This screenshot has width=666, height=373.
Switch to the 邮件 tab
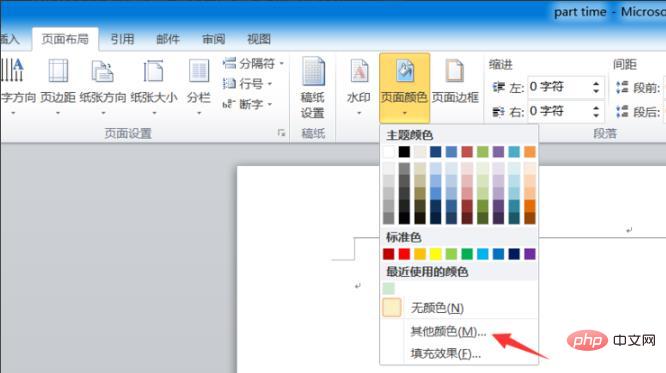point(168,39)
